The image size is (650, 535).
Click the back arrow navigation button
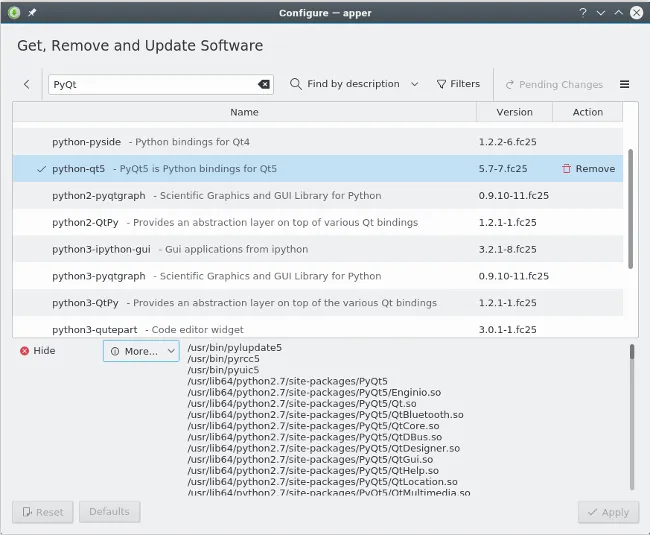pyautogui.click(x=26, y=85)
